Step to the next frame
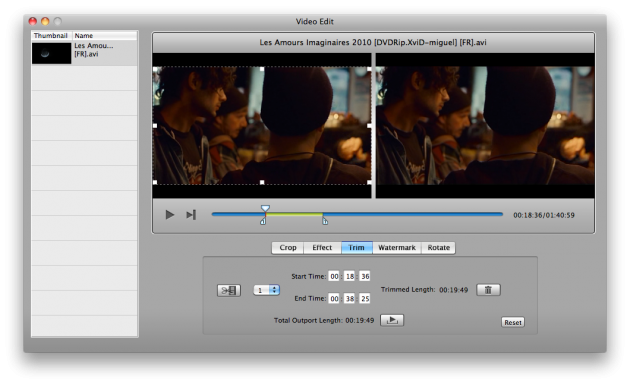The width and height of the screenshot is (630, 385). [x=191, y=215]
